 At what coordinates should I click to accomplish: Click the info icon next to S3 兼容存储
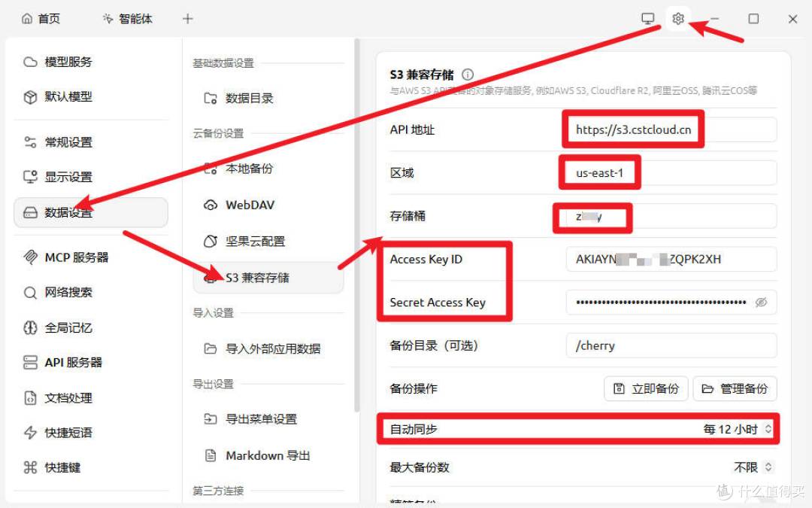[467, 75]
